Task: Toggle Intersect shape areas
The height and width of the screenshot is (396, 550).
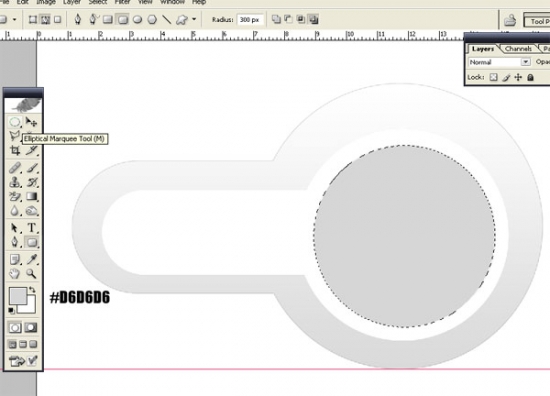Action: point(301,19)
